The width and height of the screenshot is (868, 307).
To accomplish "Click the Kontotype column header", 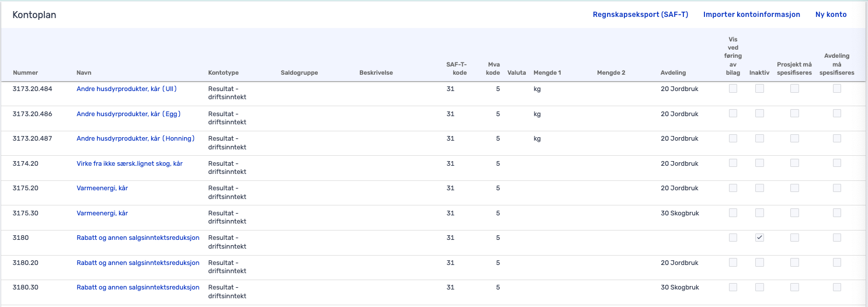I will pyautogui.click(x=223, y=73).
